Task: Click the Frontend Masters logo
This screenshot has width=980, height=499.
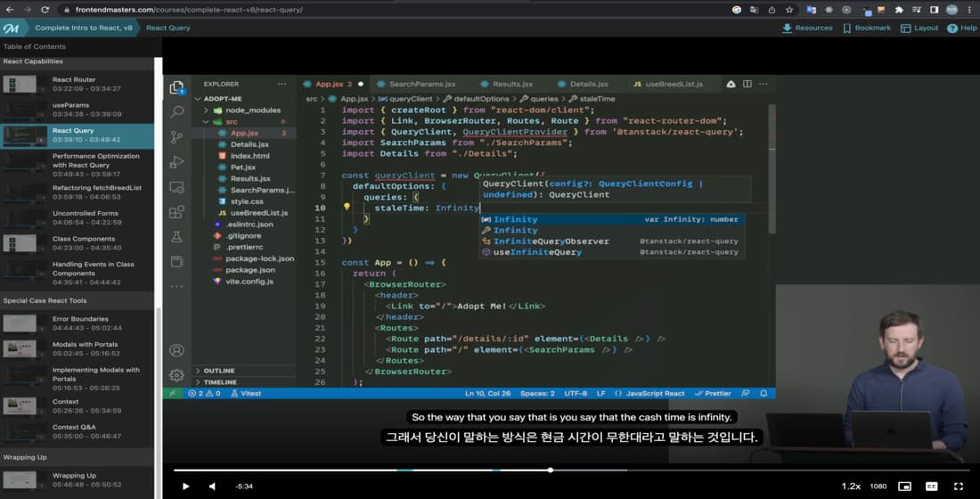Action: tap(11, 29)
